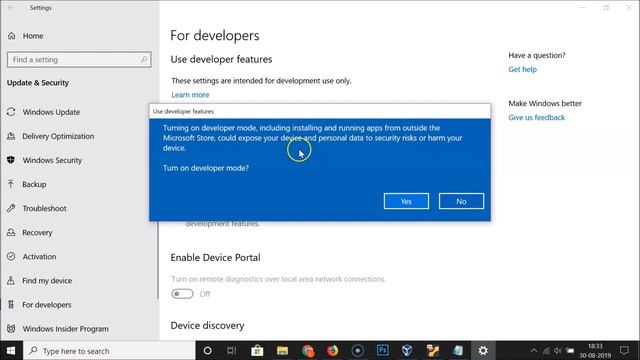Open network status in tray
The image size is (640, 360).
coord(546,351)
